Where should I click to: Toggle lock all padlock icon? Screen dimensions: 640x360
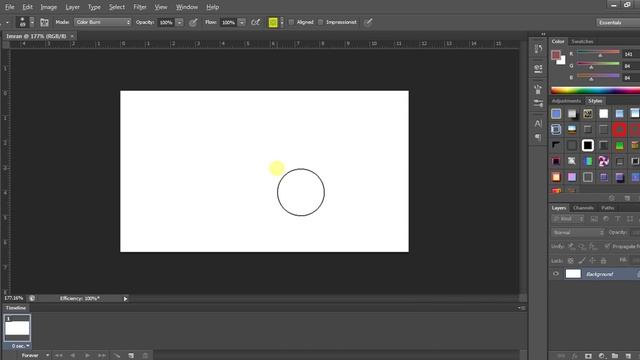pos(603,260)
